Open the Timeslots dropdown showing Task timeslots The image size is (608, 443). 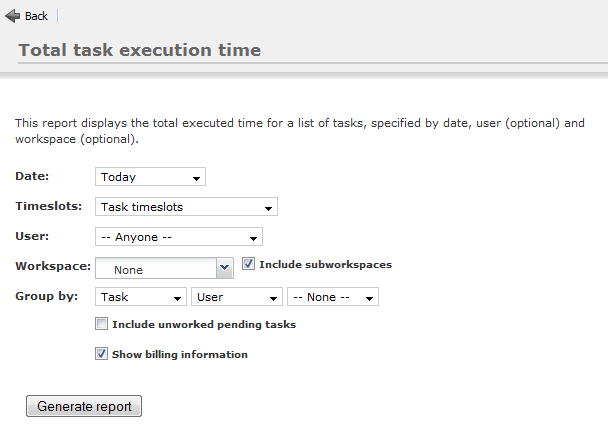[x=187, y=207]
